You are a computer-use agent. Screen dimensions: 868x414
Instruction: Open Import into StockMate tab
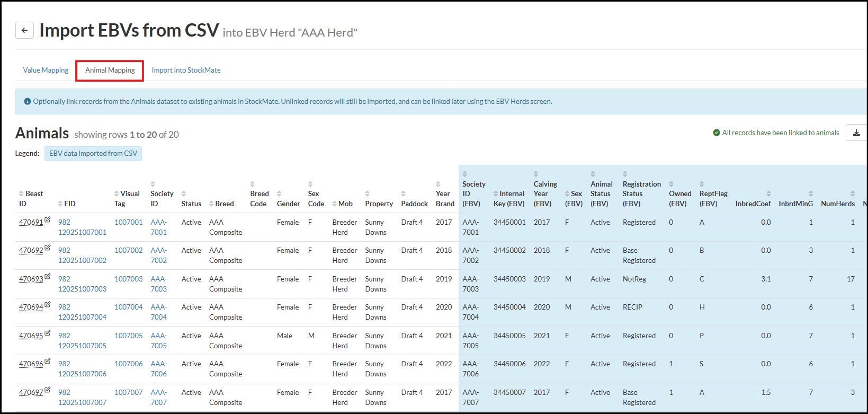tap(186, 70)
